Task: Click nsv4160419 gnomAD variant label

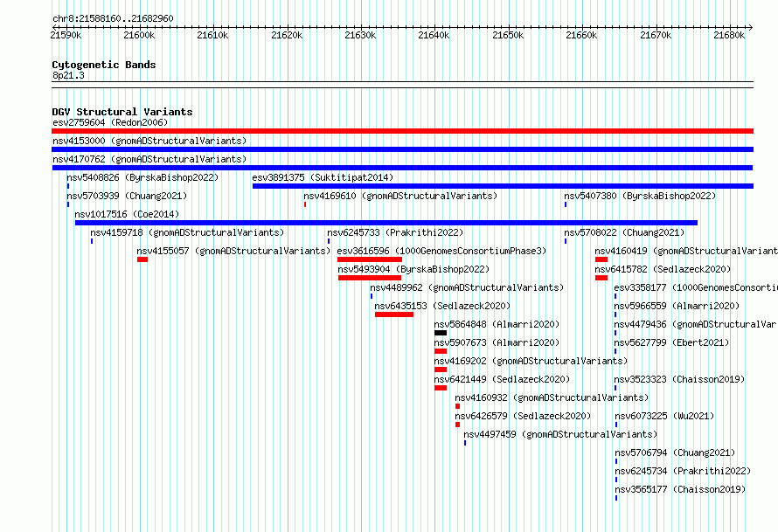Action: coord(686,251)
